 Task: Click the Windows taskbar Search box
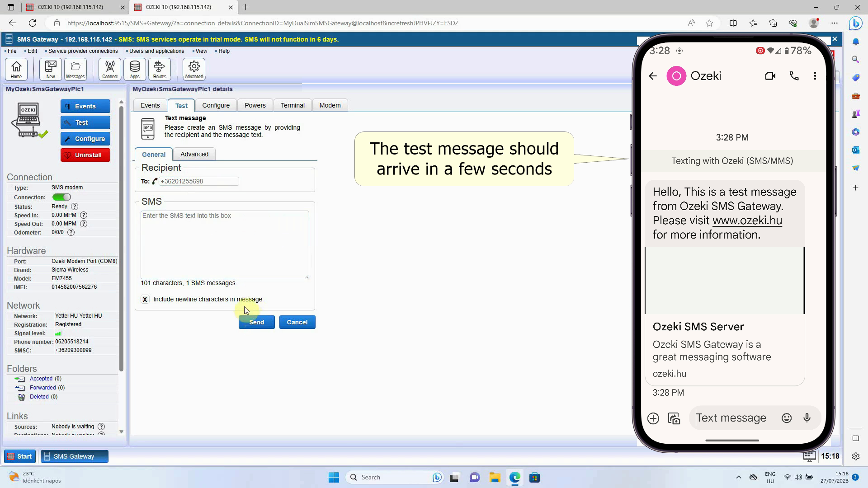[x=394, y=477]
